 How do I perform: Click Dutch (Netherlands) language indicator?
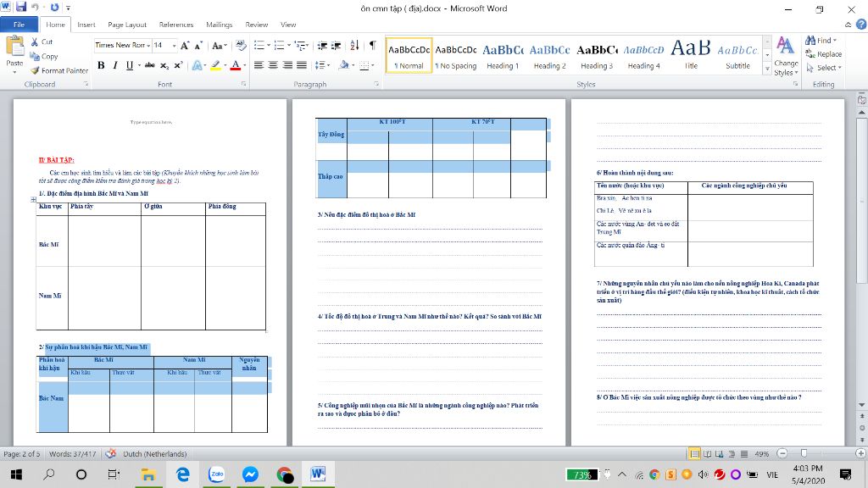coord(155,454)
